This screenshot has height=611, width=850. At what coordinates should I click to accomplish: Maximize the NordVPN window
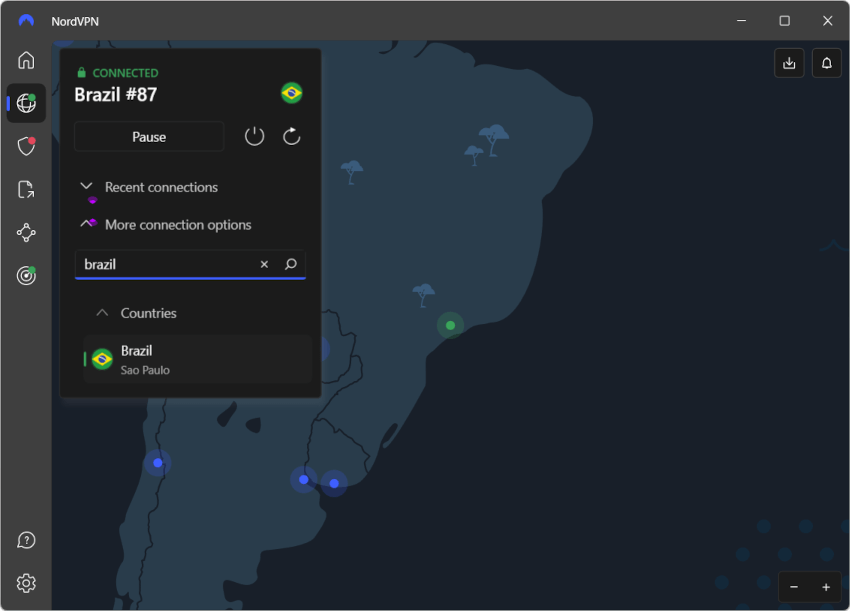784,21
